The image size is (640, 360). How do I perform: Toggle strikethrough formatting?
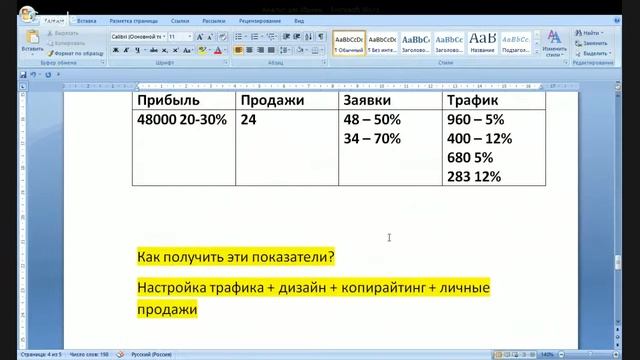click(x=153, y=50)
